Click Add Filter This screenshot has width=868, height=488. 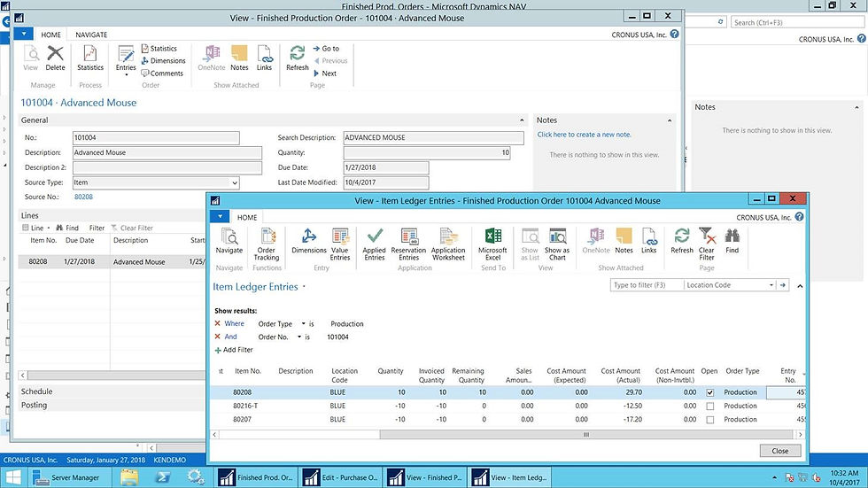pos(234,350)
